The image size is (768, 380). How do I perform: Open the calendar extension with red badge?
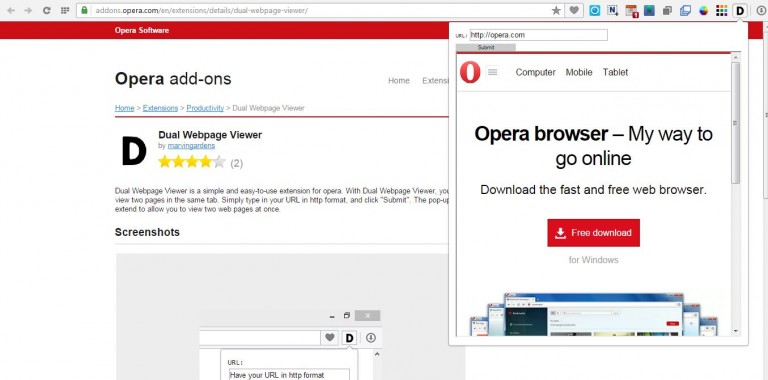point(631,11)
